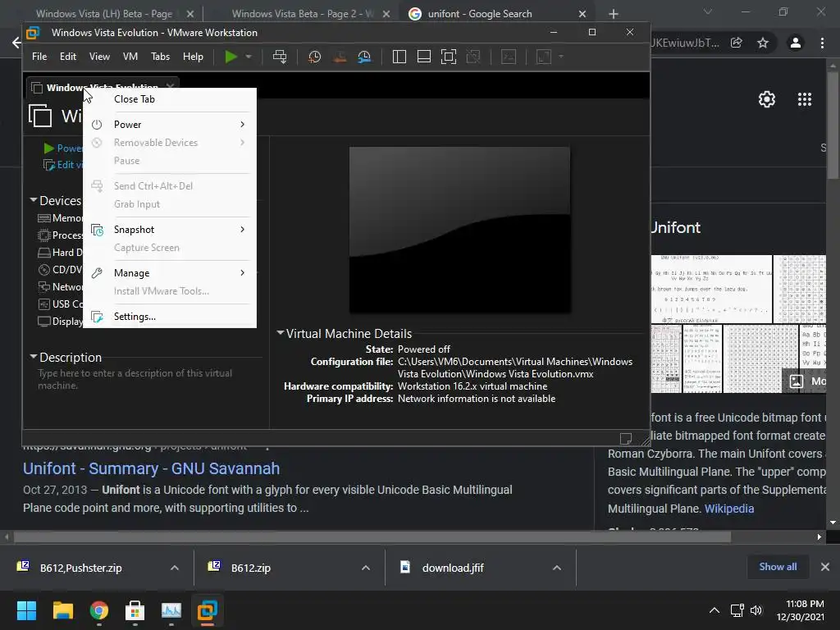Click the Memory device icon
The image size is (840, 630).
[x=44, y=218]
